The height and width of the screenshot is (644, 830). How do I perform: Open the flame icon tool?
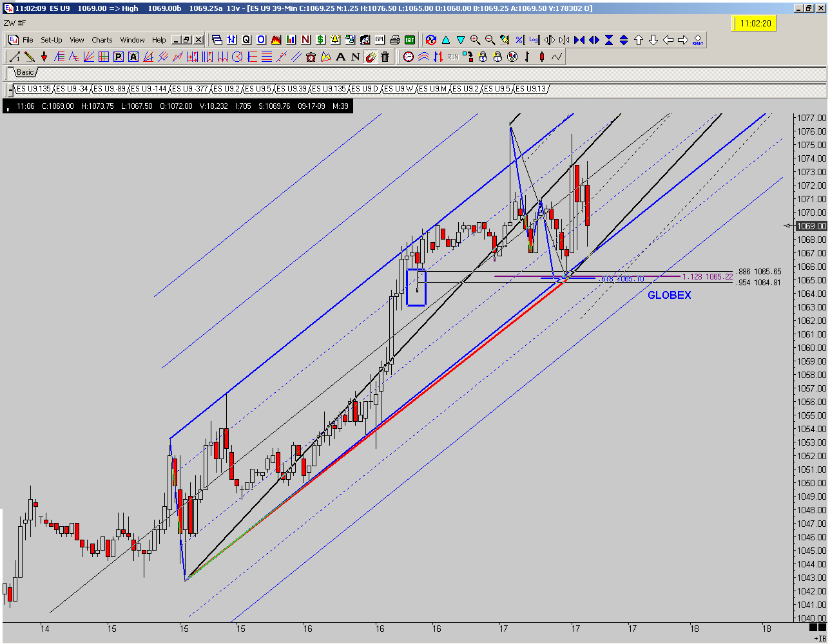tap(276, 40)
